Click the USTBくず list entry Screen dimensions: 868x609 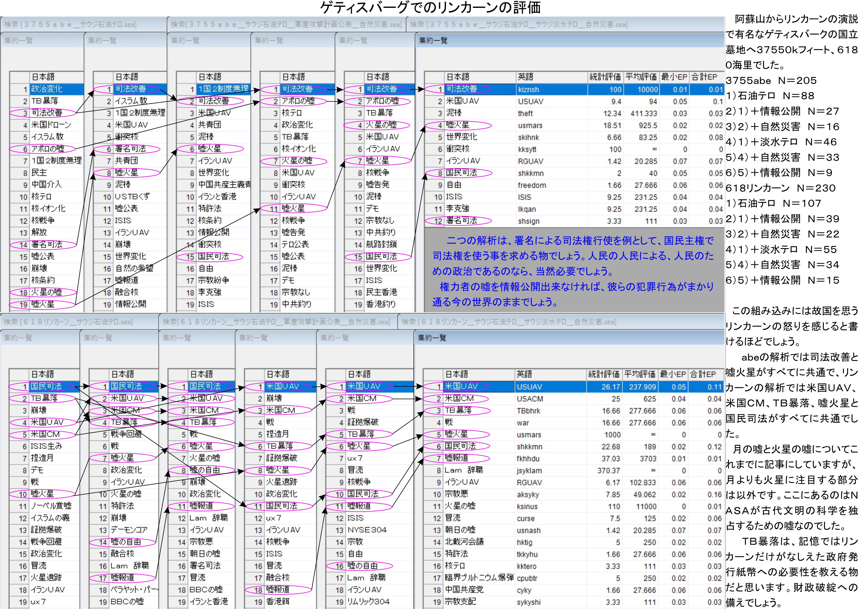(132, 197)
